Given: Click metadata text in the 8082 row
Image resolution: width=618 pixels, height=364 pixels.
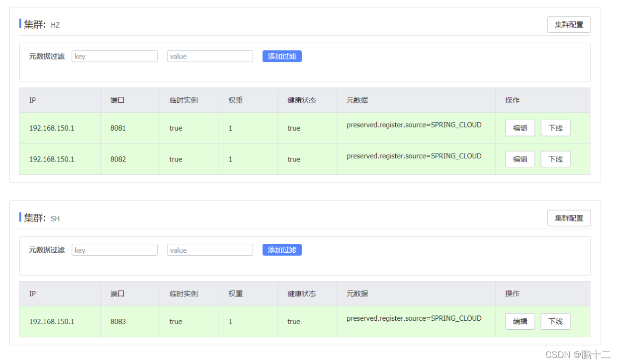Looking at the screenshot, I should [x=414, y=156].
